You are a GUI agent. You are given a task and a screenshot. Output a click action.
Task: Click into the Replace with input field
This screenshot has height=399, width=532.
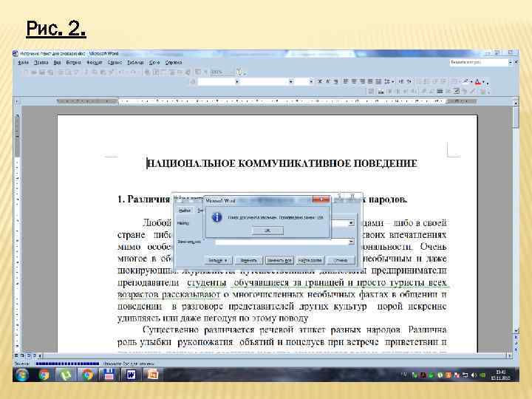coord(282,242)
